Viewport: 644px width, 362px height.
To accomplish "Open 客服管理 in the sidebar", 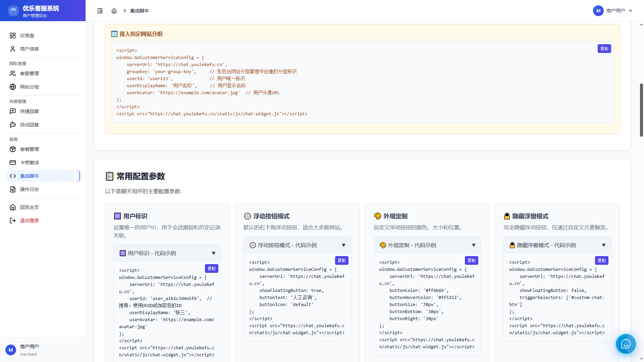I will point(30,73).
